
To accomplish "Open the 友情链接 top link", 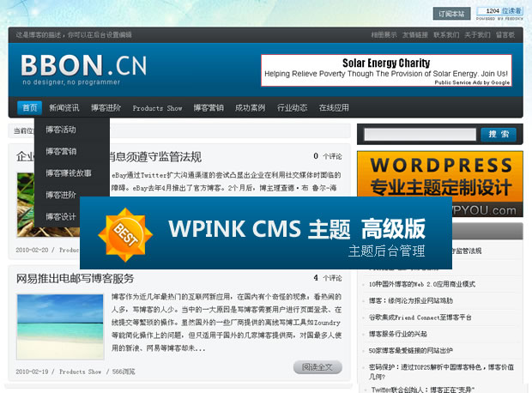I will 415,35.
